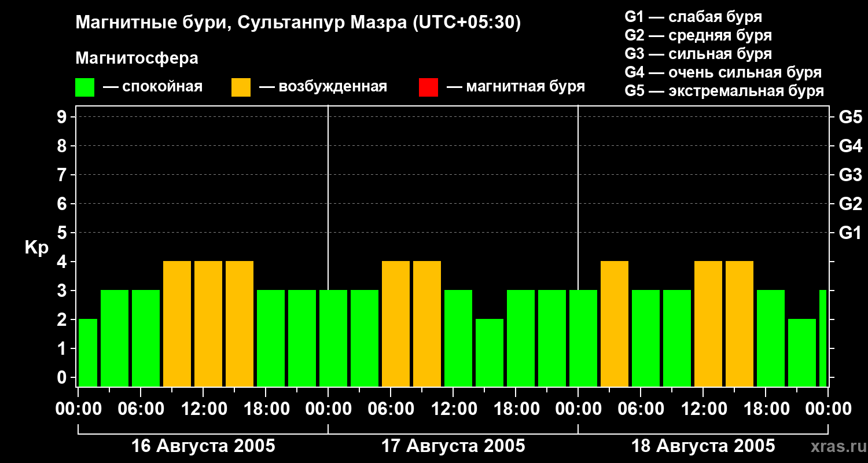Screen dimensions: 868x463
Task: Click the '16 Августа 2005' date label
Action: tap(203, 446)
